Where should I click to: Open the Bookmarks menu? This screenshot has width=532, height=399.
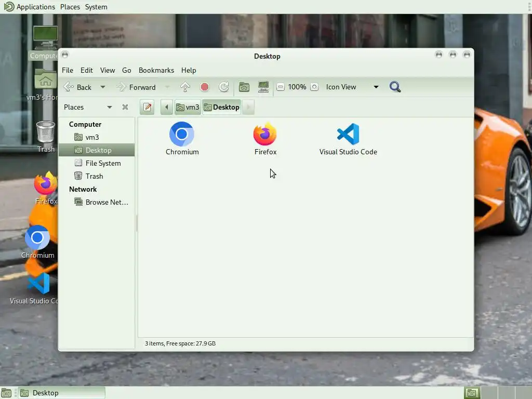click(156, 70)
